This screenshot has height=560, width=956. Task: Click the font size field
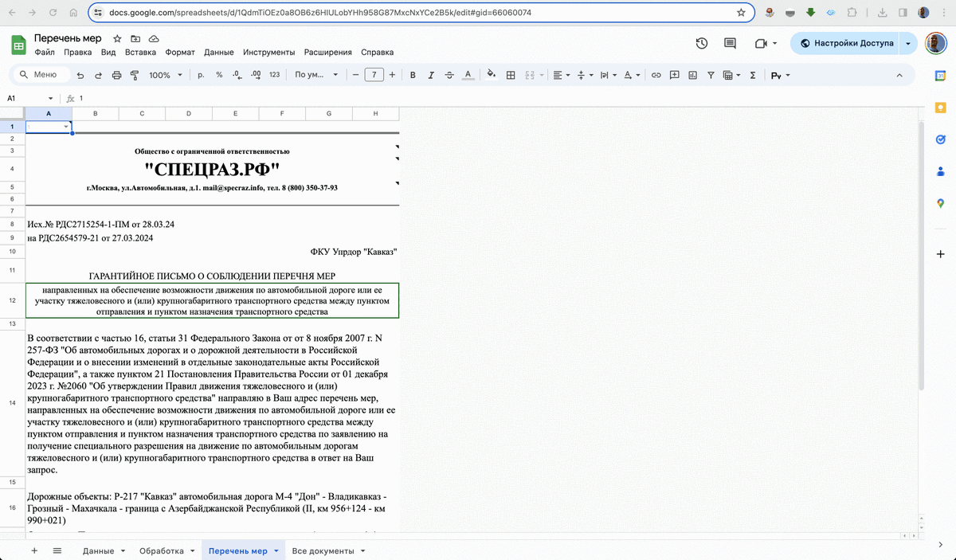click(x=374, y=75)
